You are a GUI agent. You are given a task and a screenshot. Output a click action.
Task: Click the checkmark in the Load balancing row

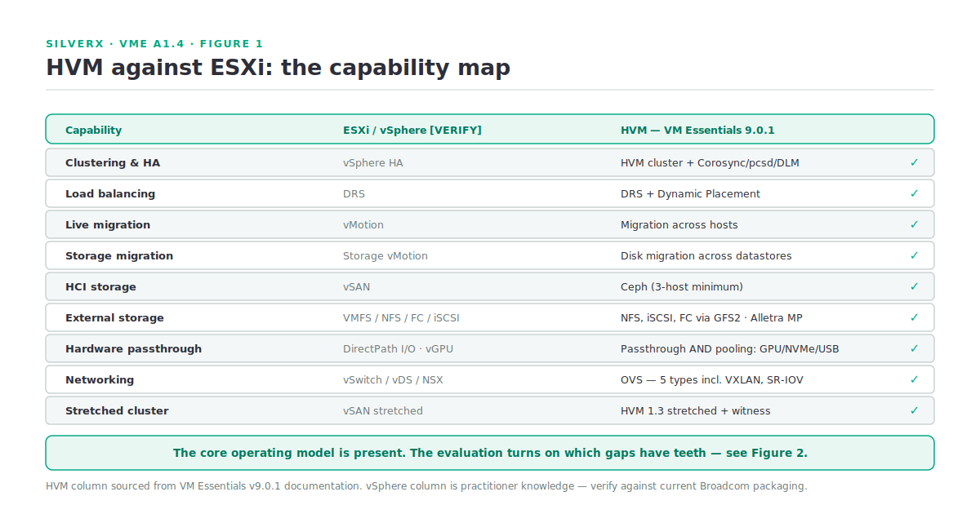(914, 193)
